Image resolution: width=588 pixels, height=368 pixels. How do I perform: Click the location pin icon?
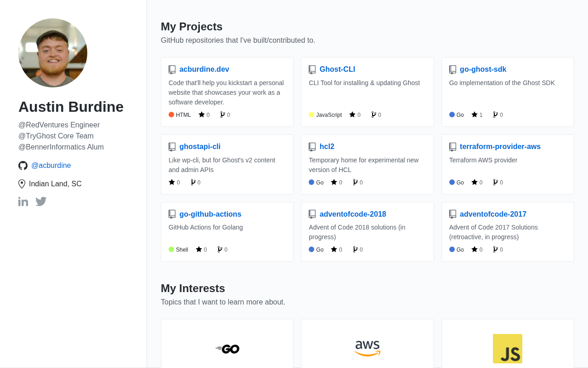pyautogui.click(x=22, y=184)
